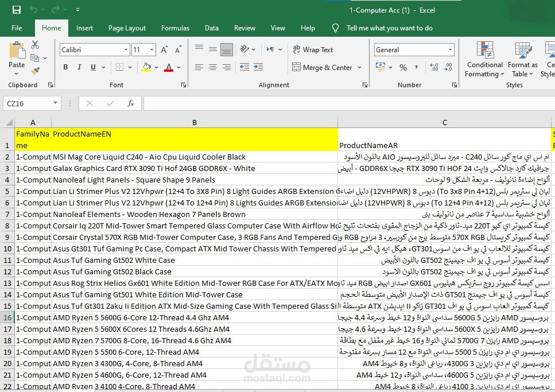
Task: Open the View tab
Action: (278, 28)
